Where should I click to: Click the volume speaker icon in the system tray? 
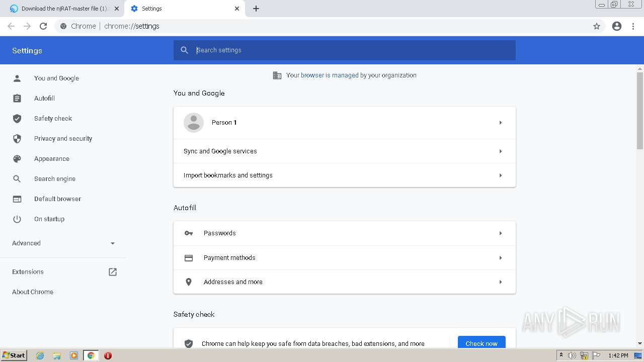572,355
